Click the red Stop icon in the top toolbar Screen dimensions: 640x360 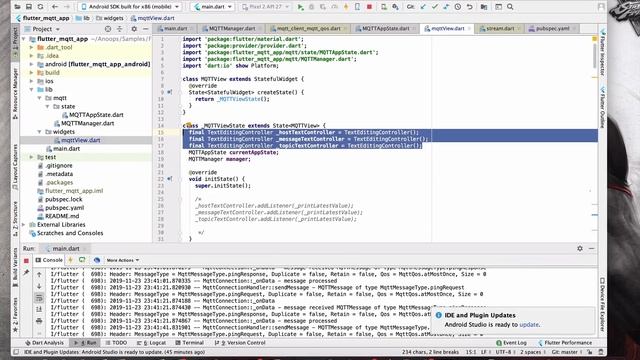click(x=369, y=7)
